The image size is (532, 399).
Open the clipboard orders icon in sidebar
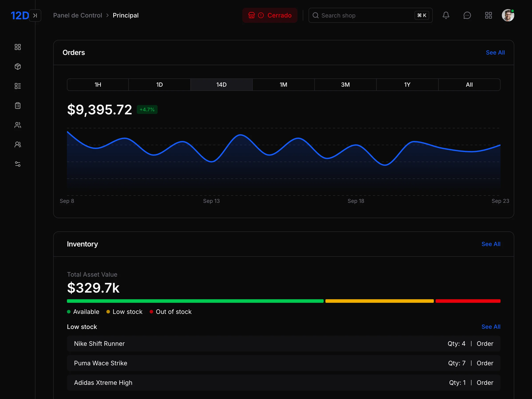click(x=18, y=106)
